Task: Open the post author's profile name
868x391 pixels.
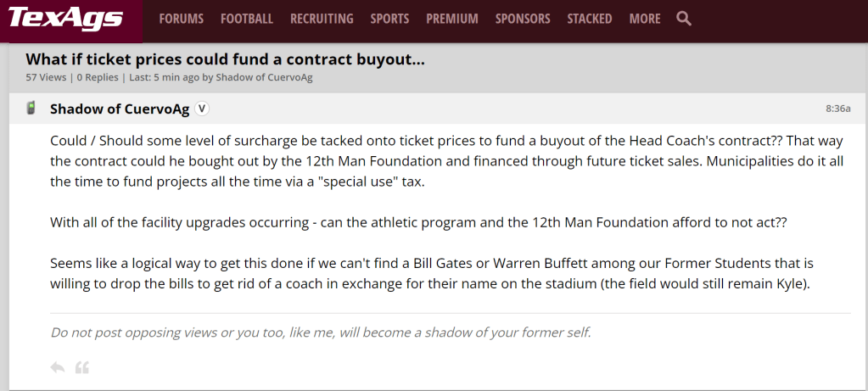Action: pyautogui.click(x=120, y=109)
